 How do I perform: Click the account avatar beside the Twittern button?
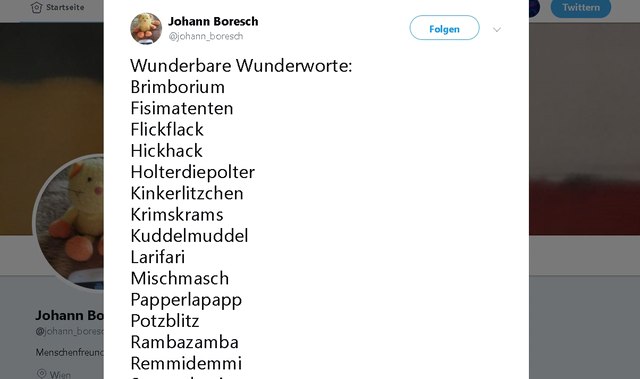pos(534,7)
